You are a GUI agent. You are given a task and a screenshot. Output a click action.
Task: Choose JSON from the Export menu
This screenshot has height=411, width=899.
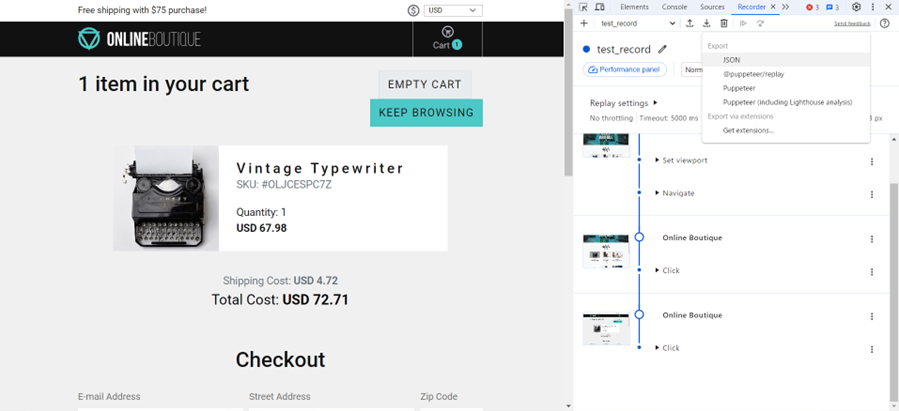[x=731, y=60]
